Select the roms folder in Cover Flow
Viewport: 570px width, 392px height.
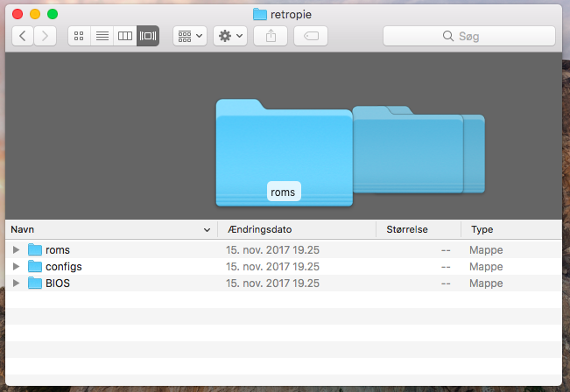(284, 152)
